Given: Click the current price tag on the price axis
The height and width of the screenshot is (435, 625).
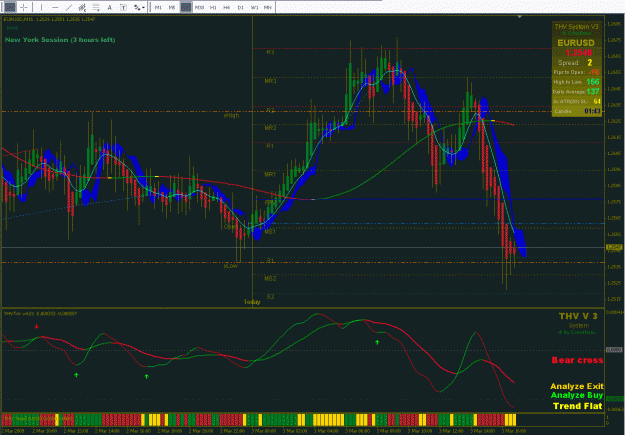Looking at the screenshot, I should pyautogui.click(x=614, y=247).
